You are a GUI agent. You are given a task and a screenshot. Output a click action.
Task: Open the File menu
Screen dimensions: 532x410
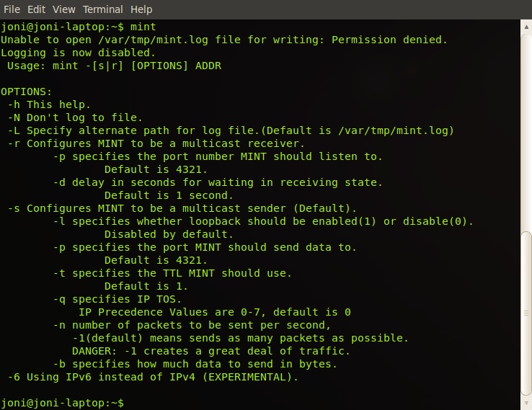coord(12,9)
